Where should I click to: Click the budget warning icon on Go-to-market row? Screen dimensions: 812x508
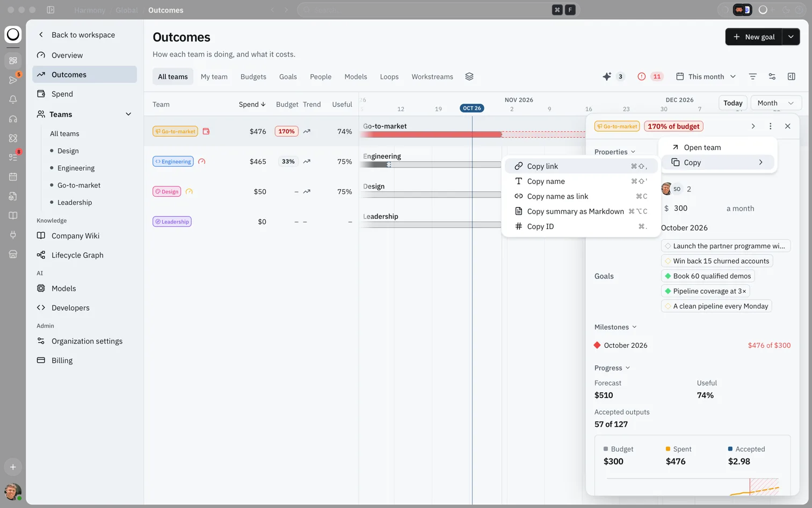pyautogui.click(x=206, y=131)
